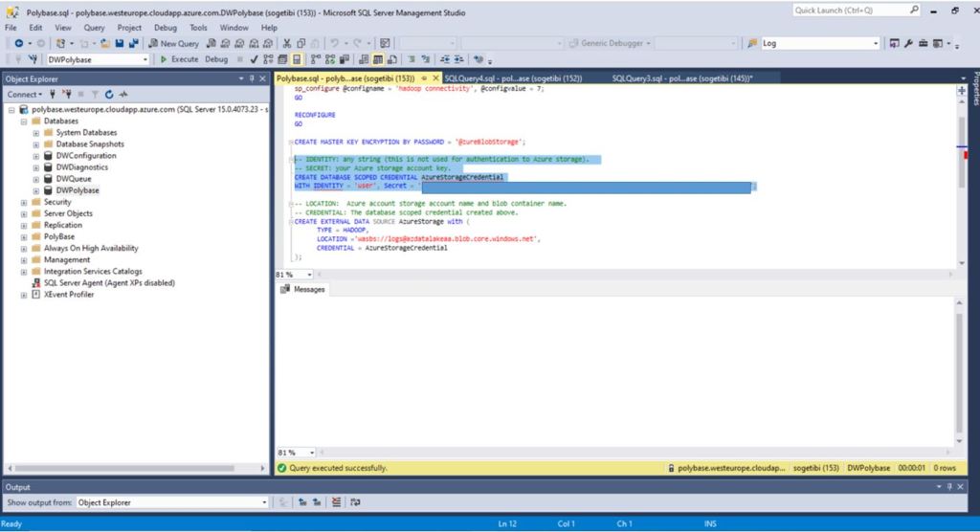Click the DWPolybase database icon
This screenshot has height=532, width=980.
click(49, 190)
